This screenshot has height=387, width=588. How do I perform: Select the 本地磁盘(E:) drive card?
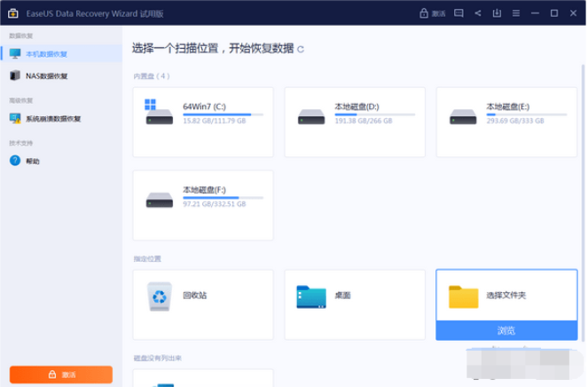(x=506, y=122)
